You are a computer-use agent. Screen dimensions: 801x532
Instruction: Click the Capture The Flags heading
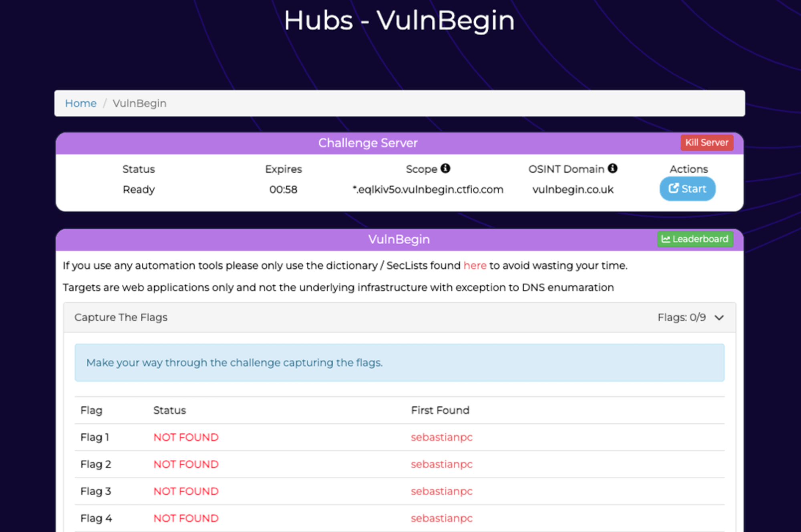121,317
